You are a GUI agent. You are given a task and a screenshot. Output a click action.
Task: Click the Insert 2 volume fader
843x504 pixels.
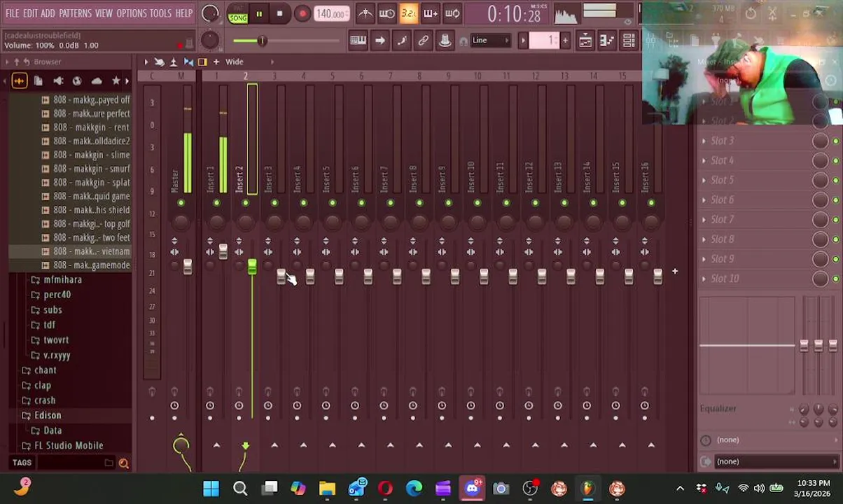pos(251,267)
